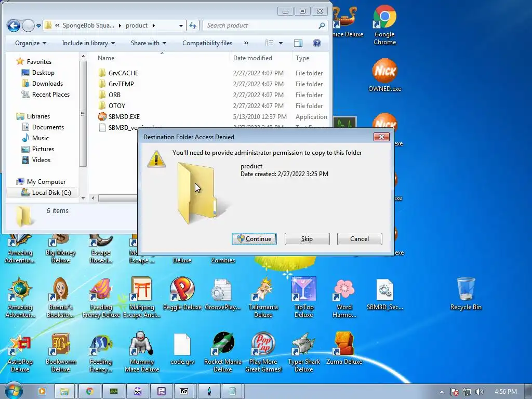Image resolution: width=532 pixels, height=399 pixels.
Task: Select Word Harmo... desktop shortcut
Action: click(x=344, y=298)
